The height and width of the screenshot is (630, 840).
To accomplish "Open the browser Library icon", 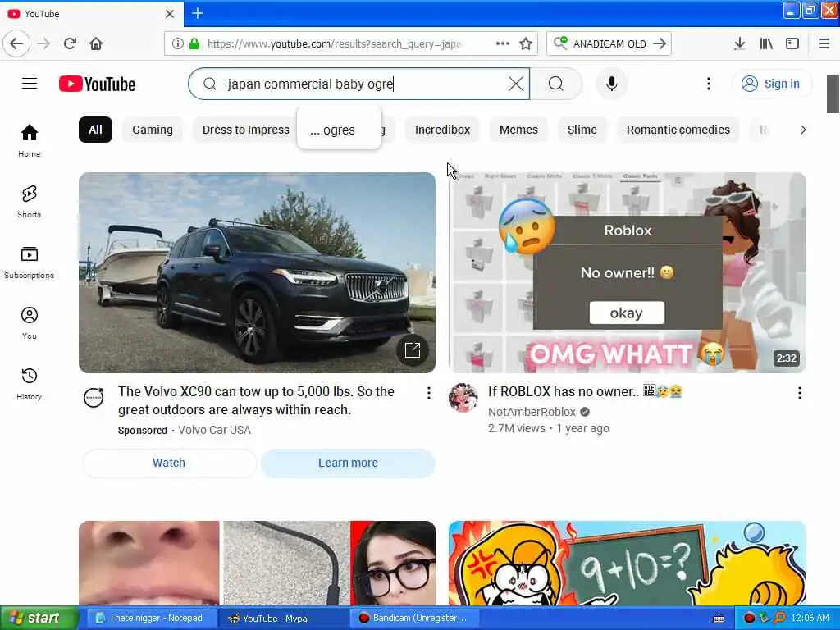I will pos(766,43).
